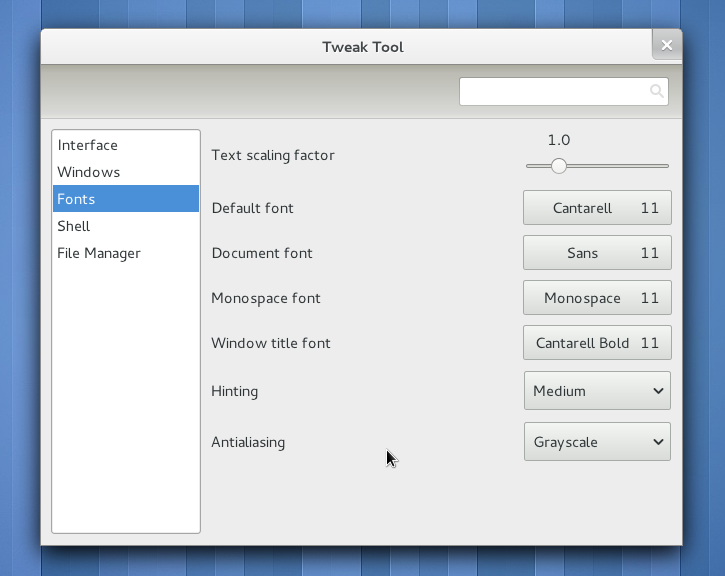
Task: Change the default font Cantarell button
Action: pyautogui.click(x=597, y=208)
